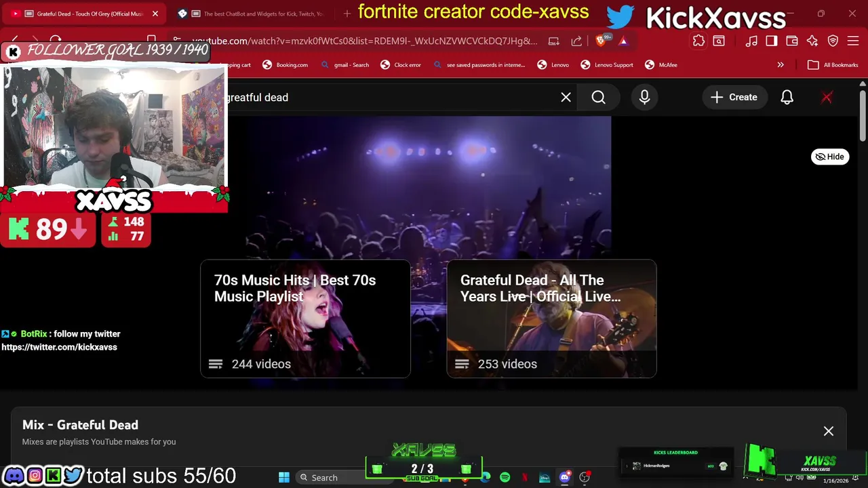
Task: Click the Create video button
Action: (734, 98)
